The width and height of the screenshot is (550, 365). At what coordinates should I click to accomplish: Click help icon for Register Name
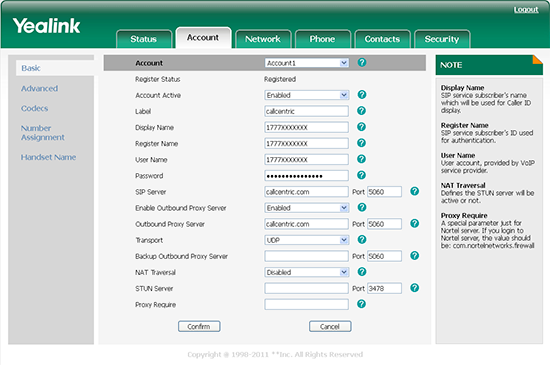[361, 143]
